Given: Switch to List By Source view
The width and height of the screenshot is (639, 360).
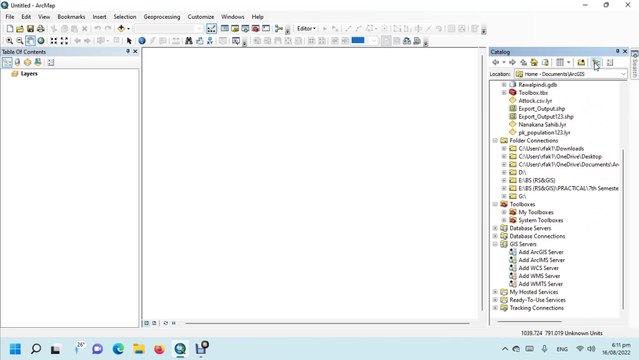Looking at the screenshot, I should click(x=17, y=62).
